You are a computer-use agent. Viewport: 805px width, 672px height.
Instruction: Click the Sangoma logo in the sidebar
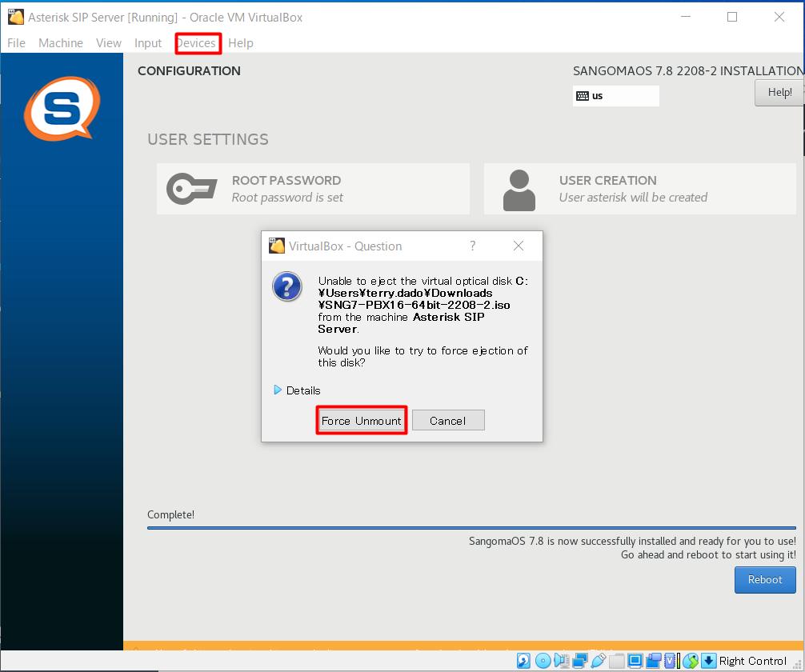pyautogui.click(x=62, y=108)
